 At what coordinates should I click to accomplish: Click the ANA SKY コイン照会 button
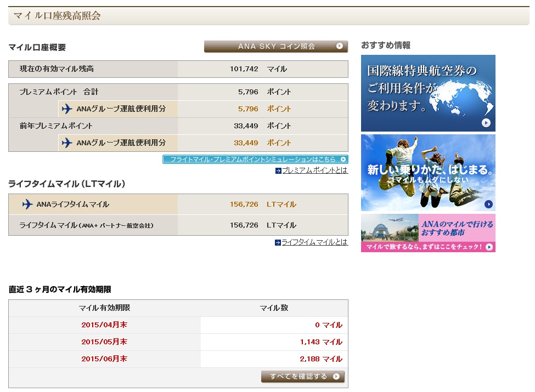pyautogui.click(x=275, y=47)
